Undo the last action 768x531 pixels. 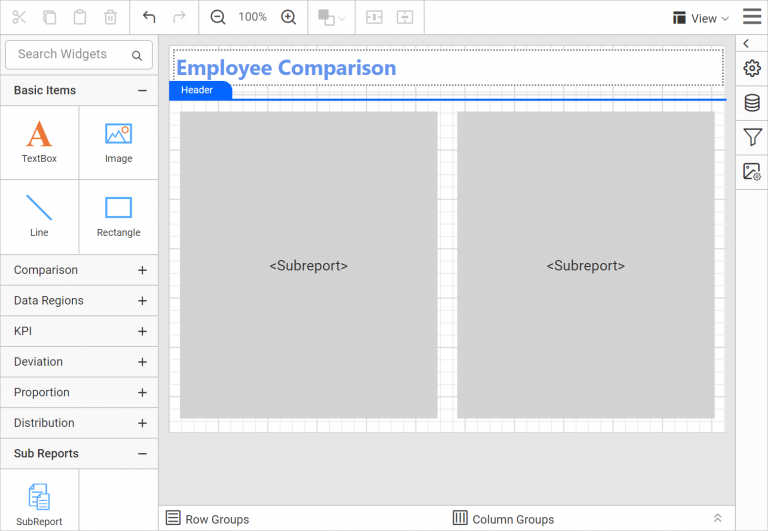point(149,17)
